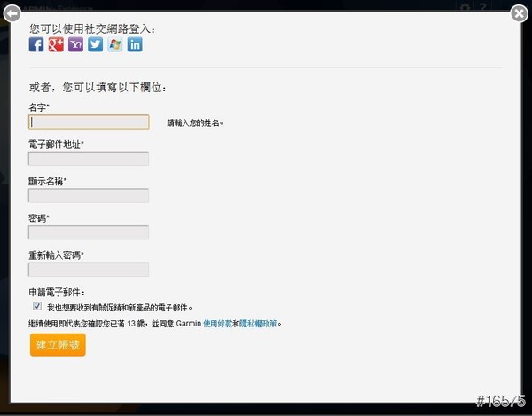Image resolution: width=532 pixels, height=416 pixels.
Task: Choose the Yahoo login icon
Action: (x=75, y=44)
